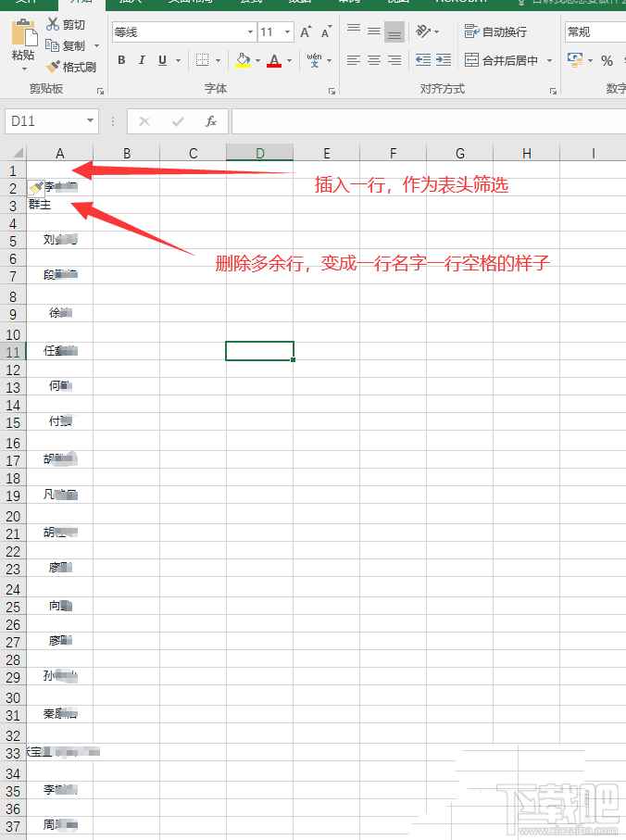
Task: Open Merge and Center dropdown arrow
Action: pyautogui.click(x=549, y=60)
